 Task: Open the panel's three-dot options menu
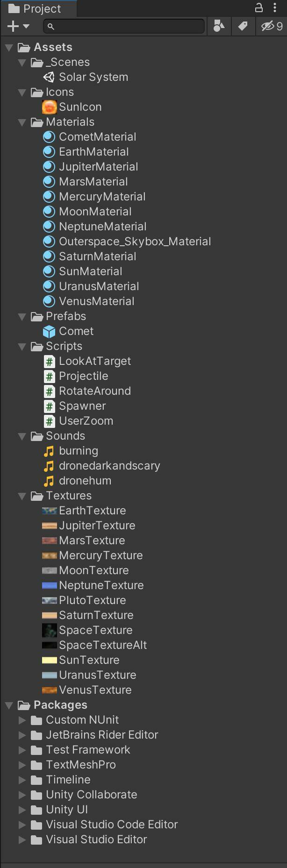point(275,8)
